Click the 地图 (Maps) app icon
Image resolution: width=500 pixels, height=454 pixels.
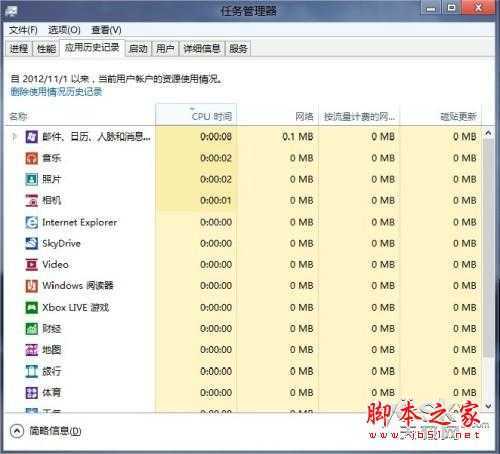pos(32,350)
